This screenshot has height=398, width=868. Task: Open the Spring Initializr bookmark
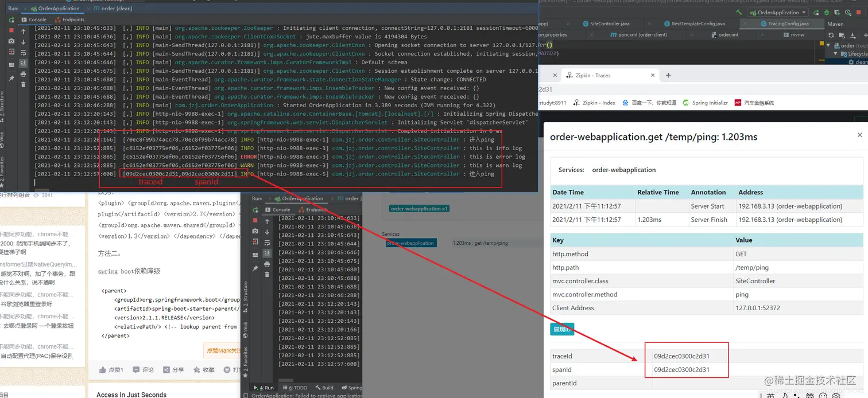(706, 103)
